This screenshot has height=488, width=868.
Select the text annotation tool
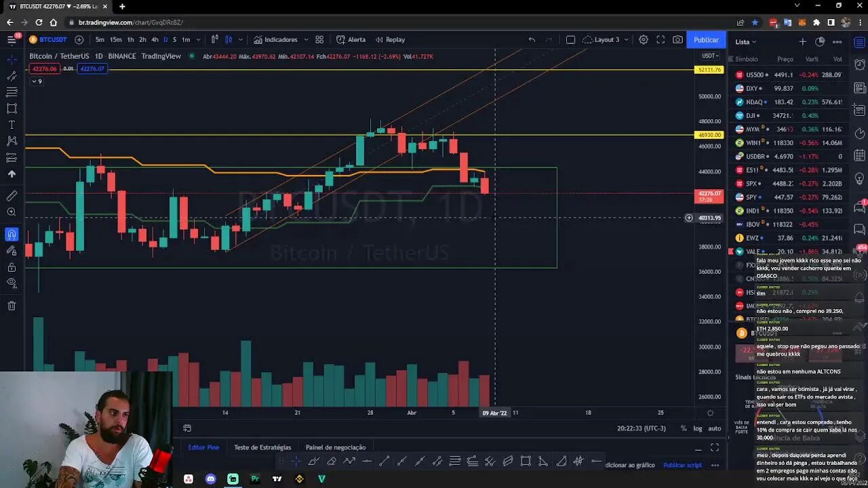click(x=12, y=125)
